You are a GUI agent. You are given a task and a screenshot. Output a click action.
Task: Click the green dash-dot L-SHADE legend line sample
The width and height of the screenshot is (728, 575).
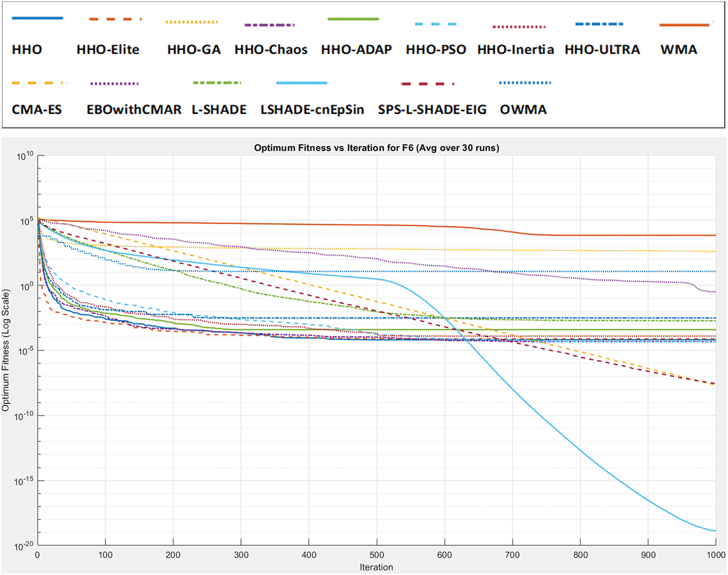pyautogui.click(x=217, y=83)
